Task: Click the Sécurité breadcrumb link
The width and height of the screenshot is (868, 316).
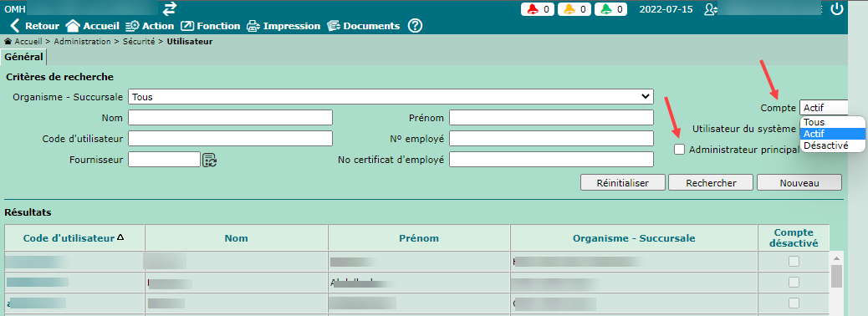Action: (138, 42)
